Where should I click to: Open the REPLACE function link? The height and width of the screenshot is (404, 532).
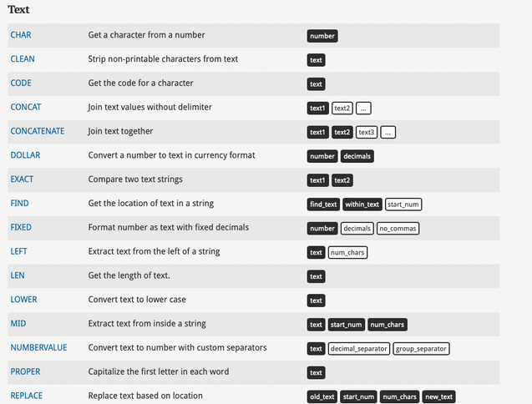(26, 396)
